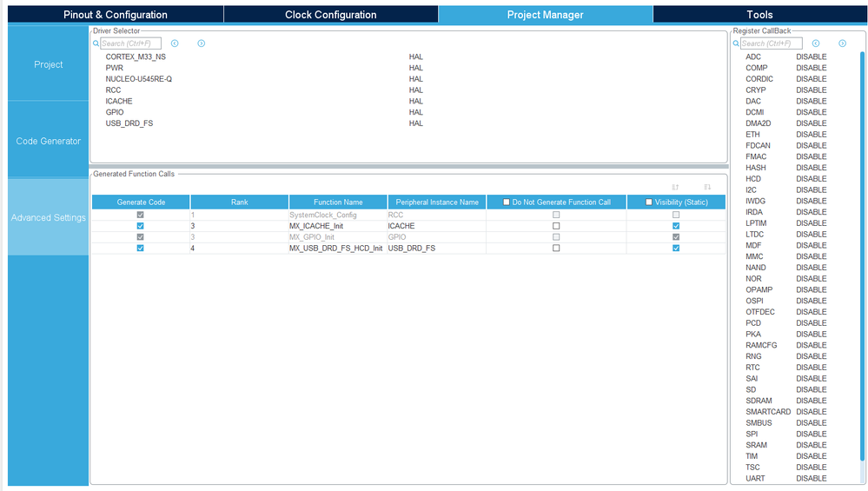Go to next Driver Selector search result
This screenshot has height=491, width=868.
point(201,43)
